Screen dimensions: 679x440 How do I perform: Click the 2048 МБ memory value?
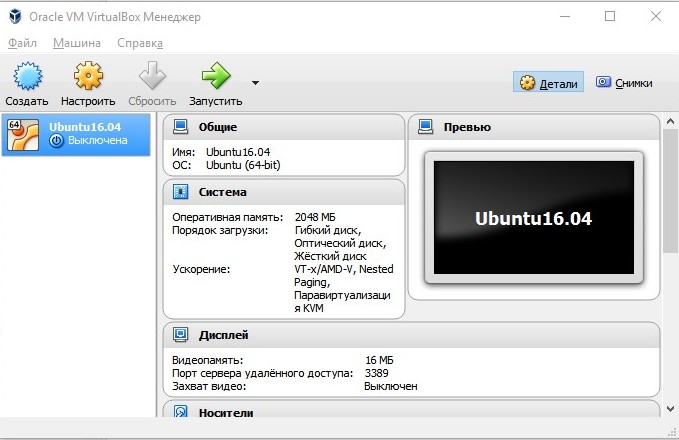click(x=315, y=217)
